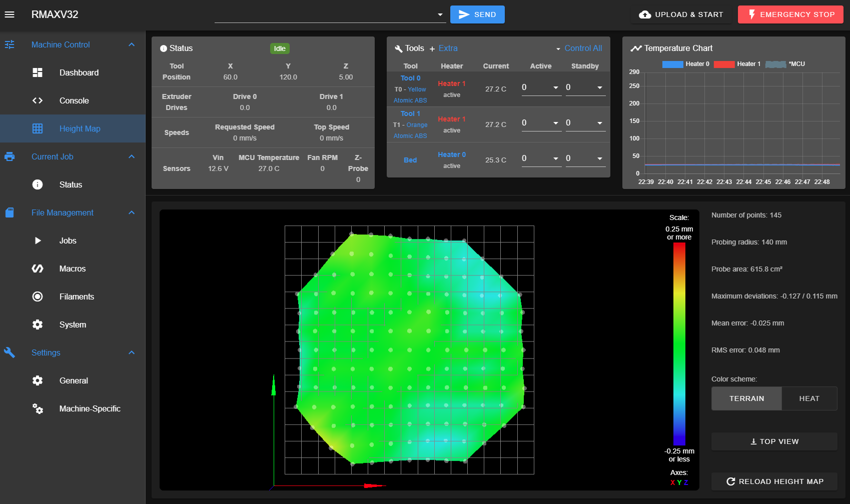The image size is (850, 504).
Task: Click the wrench icon beside Tools
Action: point(399,48)
